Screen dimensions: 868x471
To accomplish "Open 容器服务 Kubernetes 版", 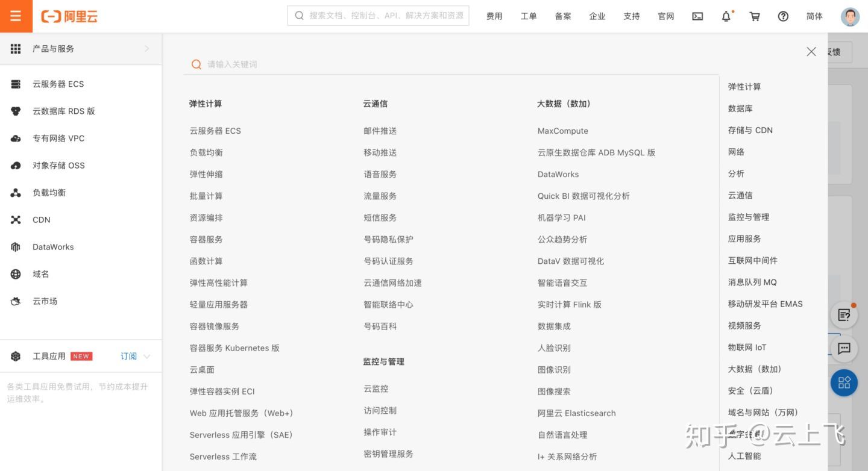I will [x=234, y=348].
